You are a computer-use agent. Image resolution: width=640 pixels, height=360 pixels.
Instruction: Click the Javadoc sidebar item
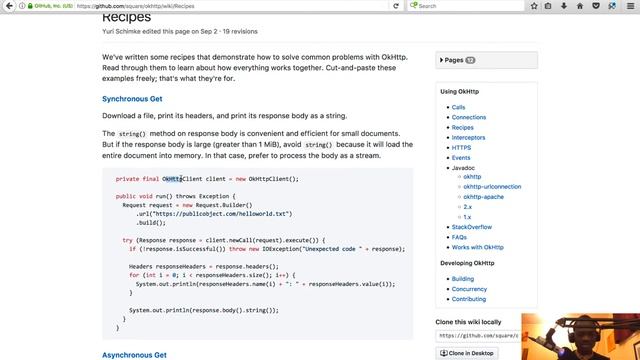tap(463, 168)
